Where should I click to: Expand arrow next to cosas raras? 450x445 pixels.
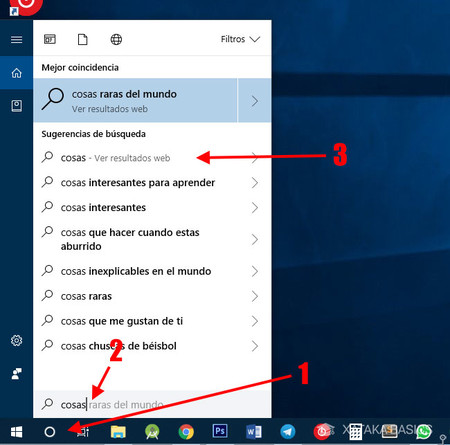pos(255,296)
